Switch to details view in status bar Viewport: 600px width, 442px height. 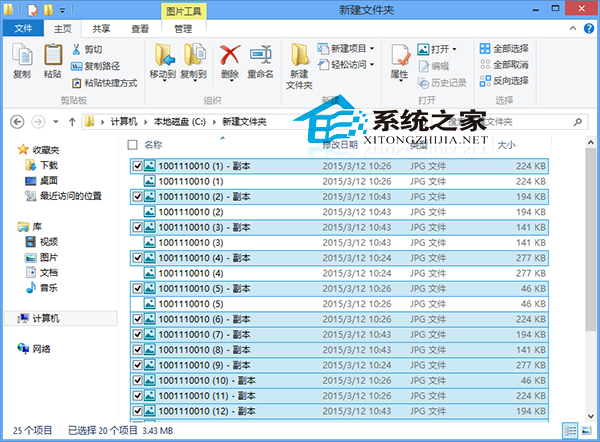tap(570, 431)
